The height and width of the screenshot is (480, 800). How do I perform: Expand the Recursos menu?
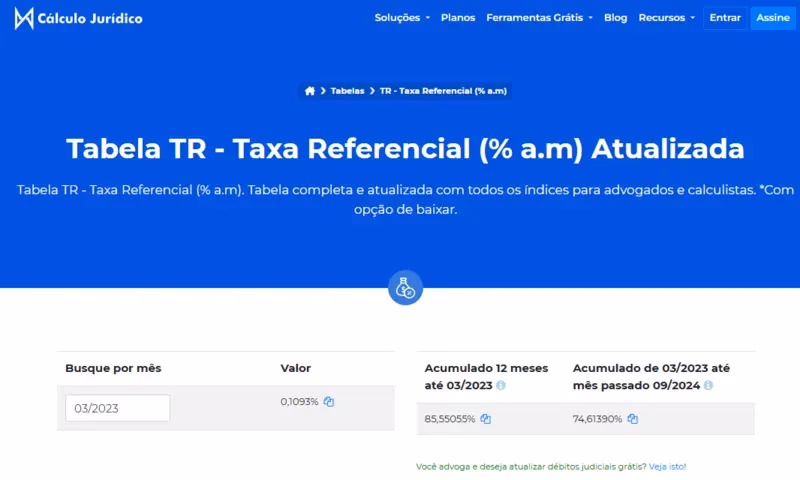point(666,18)
